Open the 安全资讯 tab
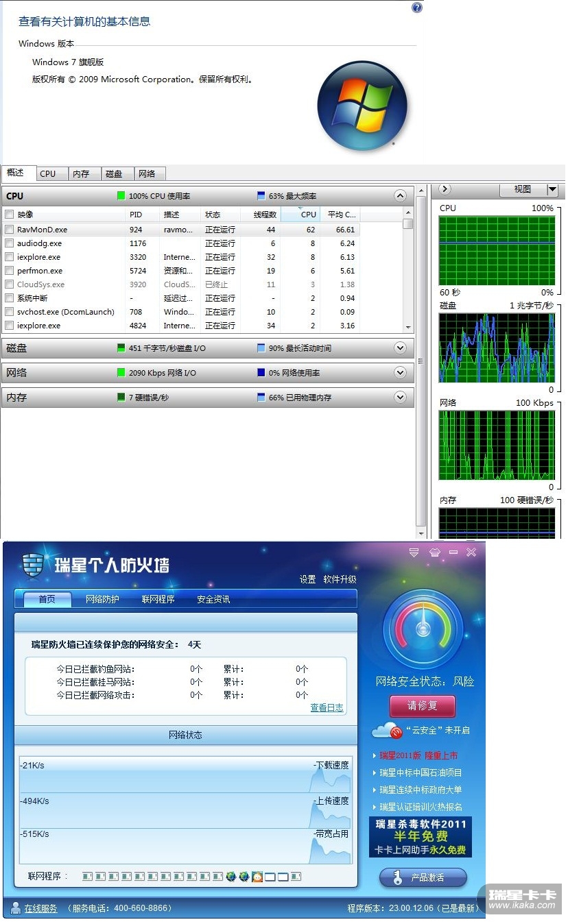 pos(213,599)
